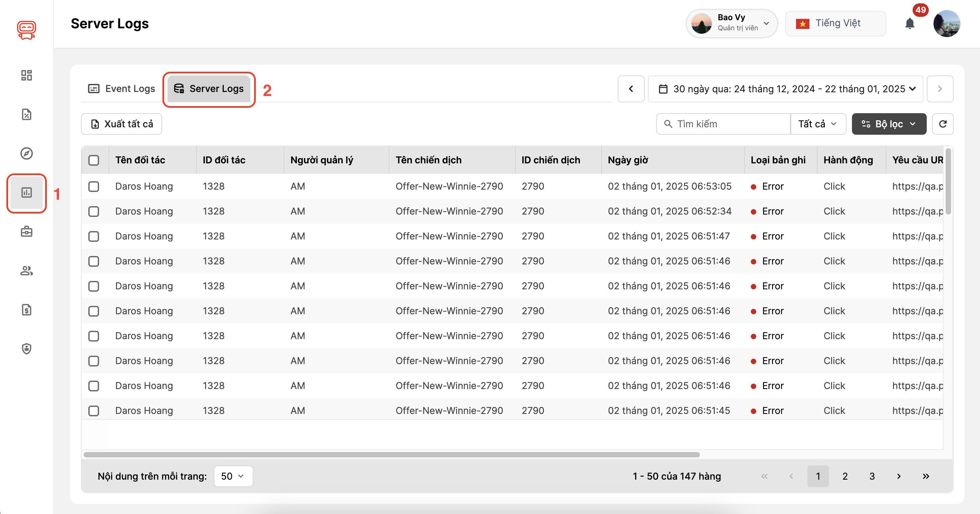Open the percent document sidebar icon
This screenshot has height=514, width=980.
(26, 115)
